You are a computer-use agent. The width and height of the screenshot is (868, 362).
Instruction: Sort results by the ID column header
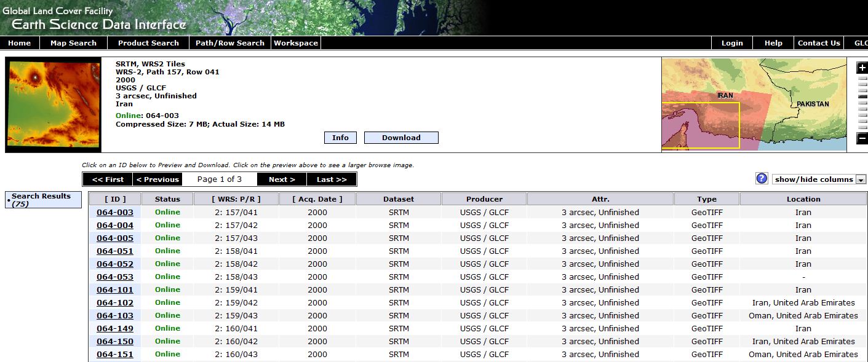tap(115, 199)
